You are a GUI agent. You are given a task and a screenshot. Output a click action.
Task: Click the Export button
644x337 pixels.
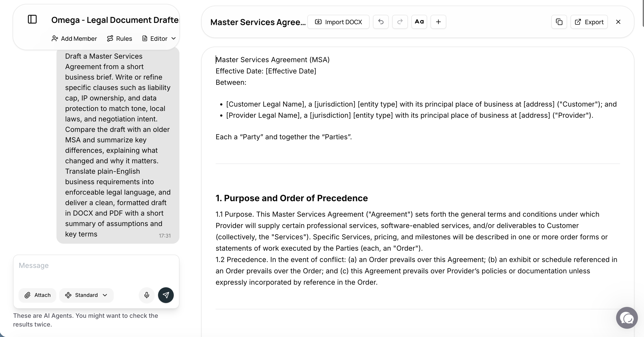click(x=589, y=22)
